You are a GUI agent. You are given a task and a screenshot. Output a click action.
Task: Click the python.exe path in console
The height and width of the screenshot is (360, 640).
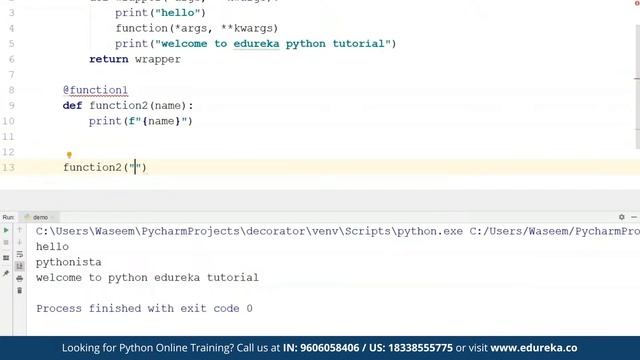tap(249, 231)
